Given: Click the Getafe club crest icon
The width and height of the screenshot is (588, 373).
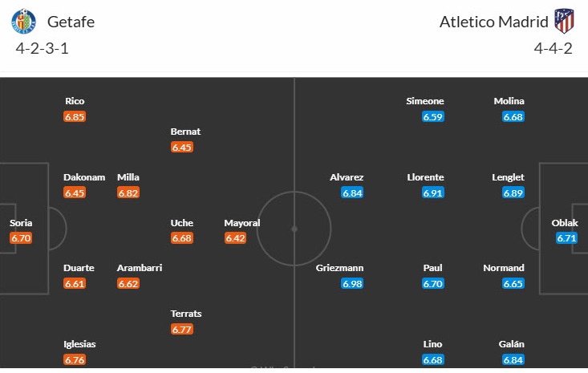Looking at the screenshot, I should [x=23, y=22].
